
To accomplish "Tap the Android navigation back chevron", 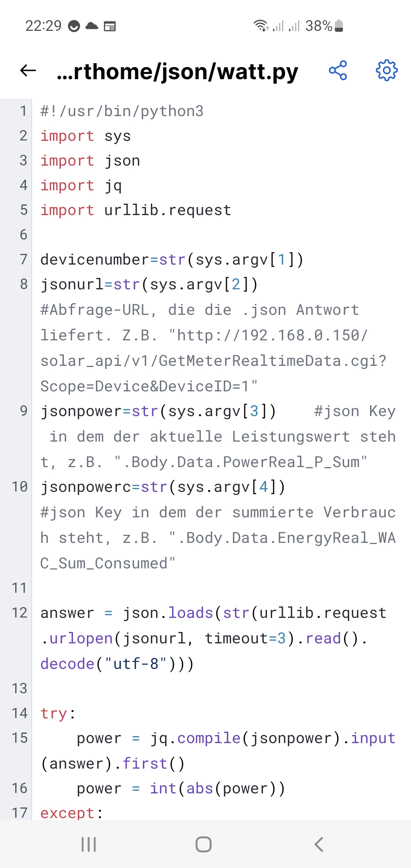I will pos(319,844).
